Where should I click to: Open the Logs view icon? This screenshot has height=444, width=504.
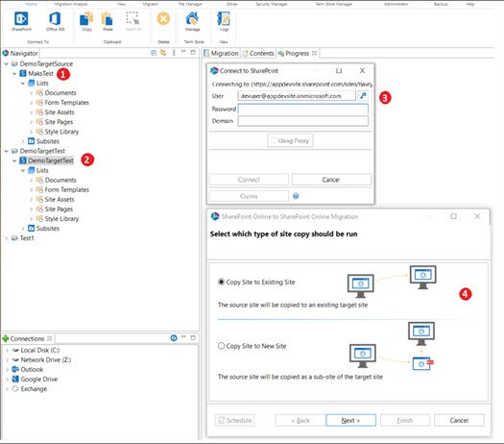point(224,18)
